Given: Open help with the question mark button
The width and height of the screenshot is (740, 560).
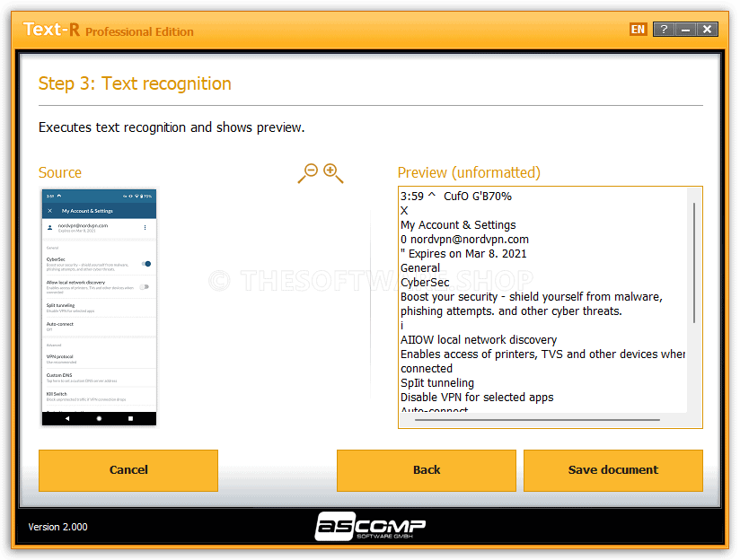Looking at the screenshot, I should [x=664, y=30].
